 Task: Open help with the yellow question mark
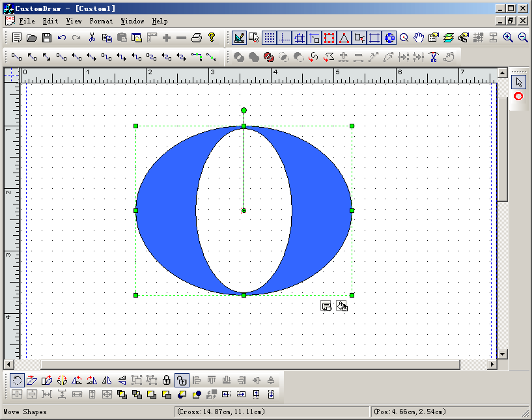click(x=212, y=38)
